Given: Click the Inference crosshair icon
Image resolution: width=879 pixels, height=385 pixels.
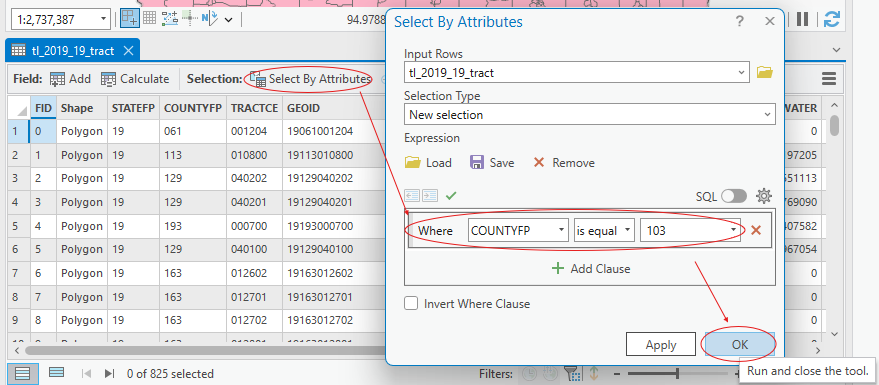Looking at the screenshot, I should click(190, 19).
